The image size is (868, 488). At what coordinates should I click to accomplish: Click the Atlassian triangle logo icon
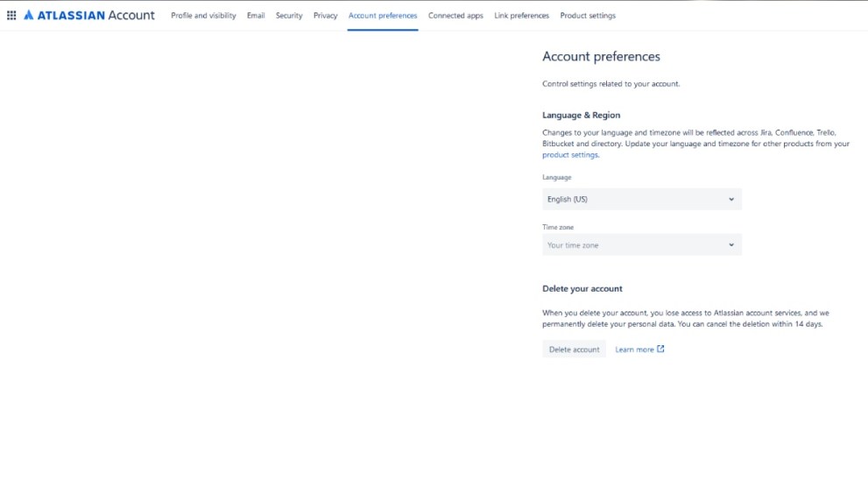point(29,15)
